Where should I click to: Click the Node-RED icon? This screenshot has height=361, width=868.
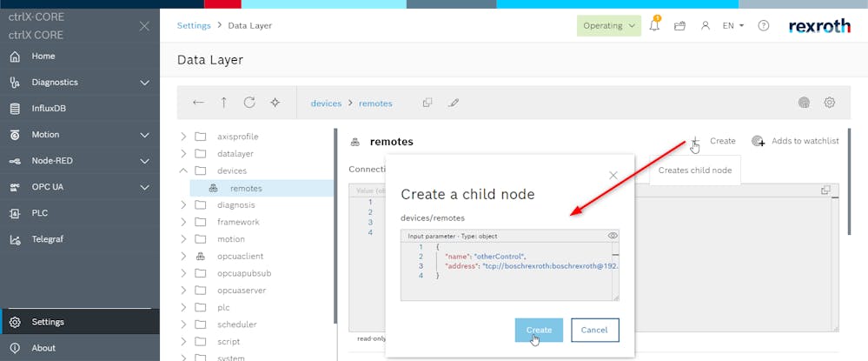[x=15, y=161]
